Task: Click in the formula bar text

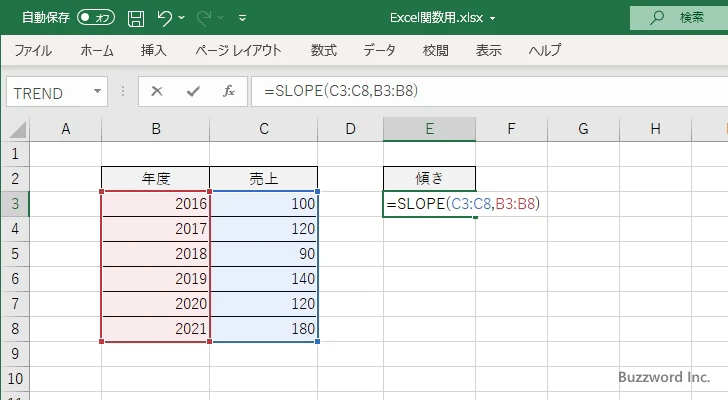Action: point(341,91)
